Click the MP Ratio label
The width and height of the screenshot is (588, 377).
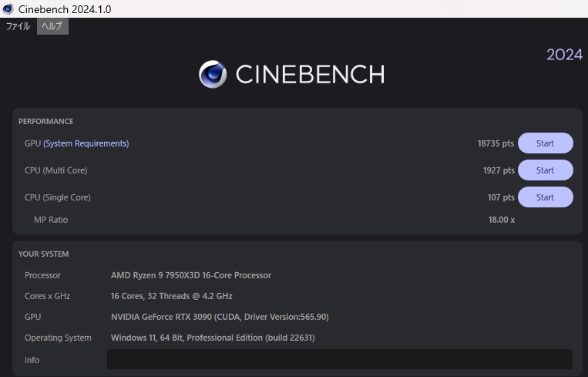coord(51,220)
